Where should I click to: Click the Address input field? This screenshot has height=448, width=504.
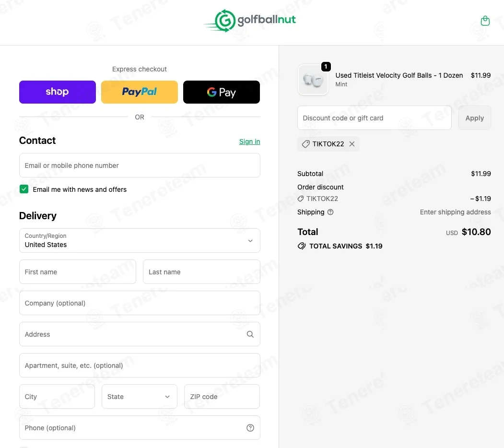pos(140,334)
